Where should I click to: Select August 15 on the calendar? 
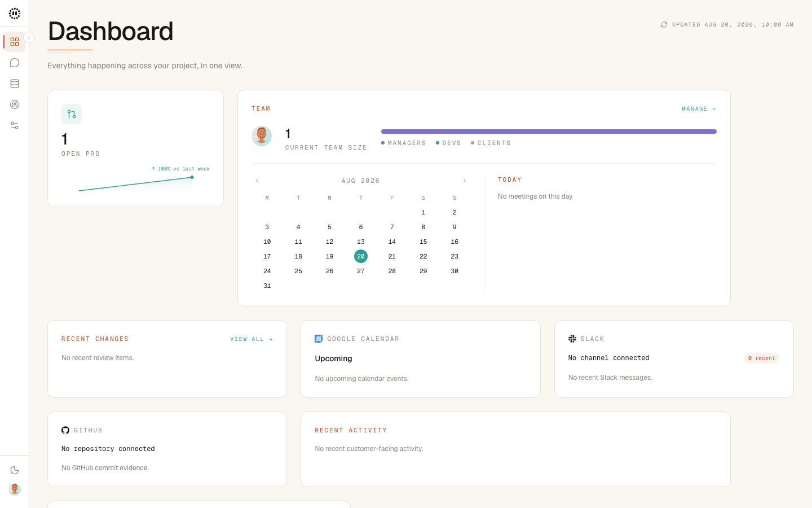point(423,242)
